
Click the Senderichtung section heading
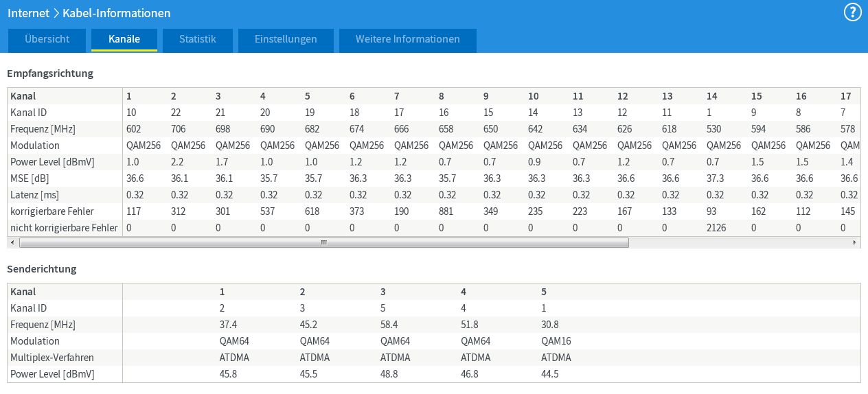click(x=42, y=269)
